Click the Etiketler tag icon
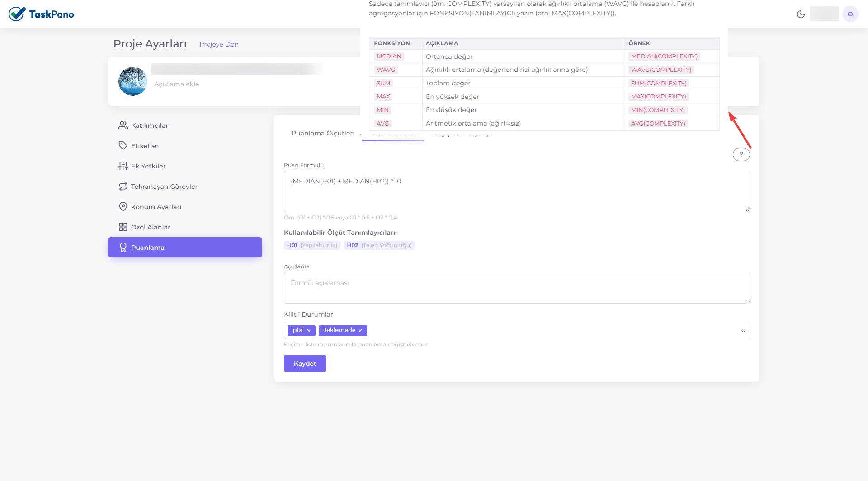This screenshot has width=868, height=481. coord(123,146)
